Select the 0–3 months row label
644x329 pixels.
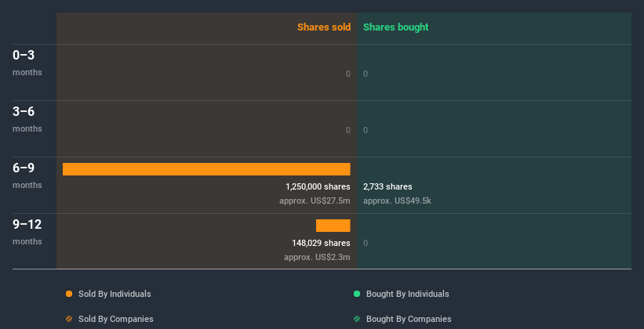pos(27,63)
